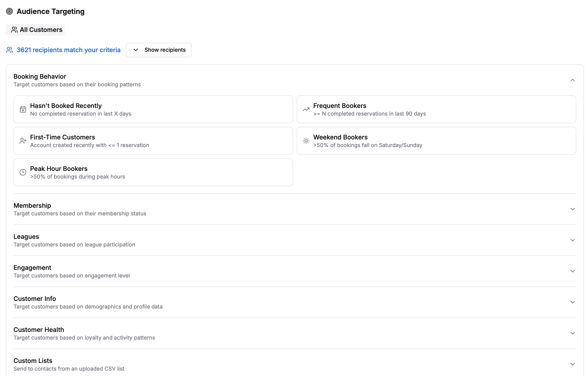Image resolution: width=588 pixels, height=376 pixels.
Task: Click 'Target customers based on engagement level'
Action: [x=71, y=275]
